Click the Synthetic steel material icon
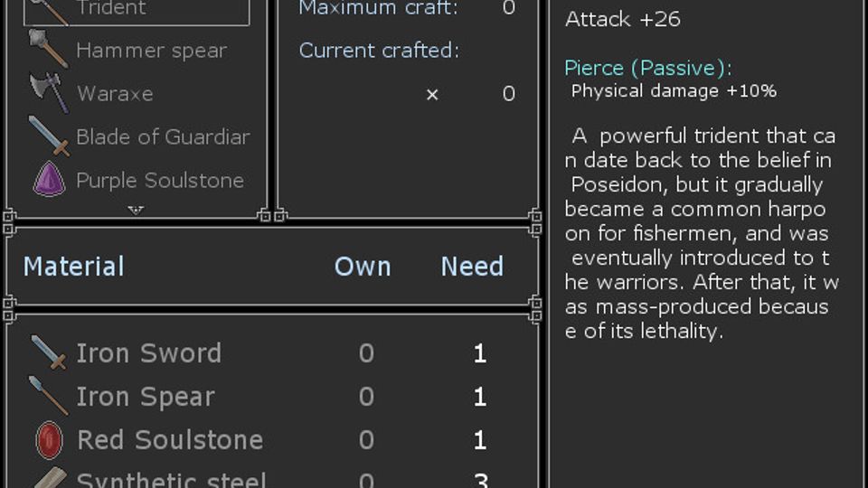The image size is (868, 488). (49, 479)
